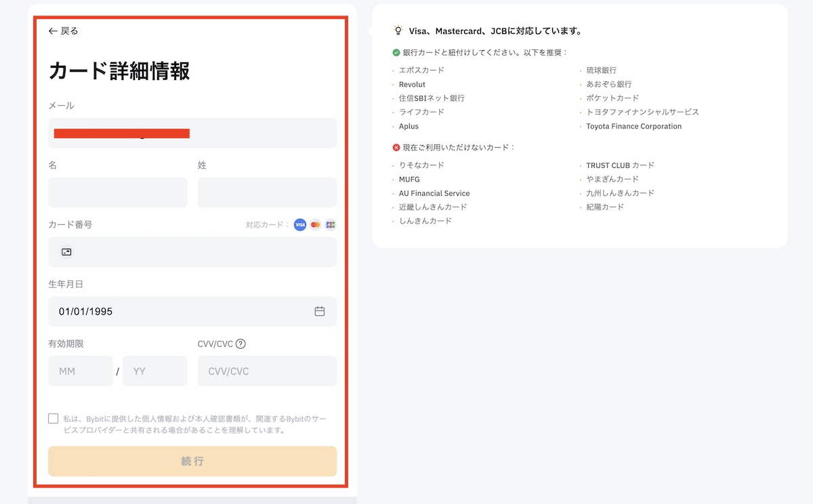The image size is (813, 504).
Task: Click the Visa、Mastercard、JCB supported notice text
Action: click(495, 31)
